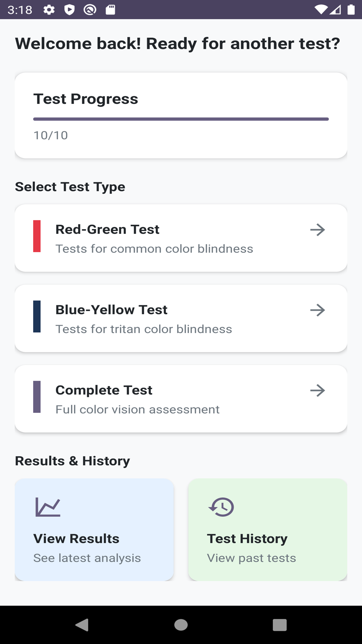Click the history clock icon
The image size is (362, 644).
point(221,507)
